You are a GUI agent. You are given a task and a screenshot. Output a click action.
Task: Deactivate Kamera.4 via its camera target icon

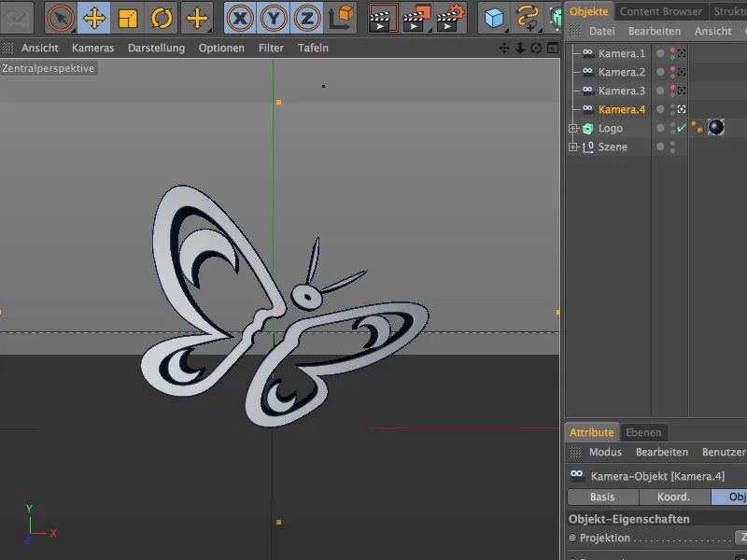pyautogui.click(x=682, y=109)
